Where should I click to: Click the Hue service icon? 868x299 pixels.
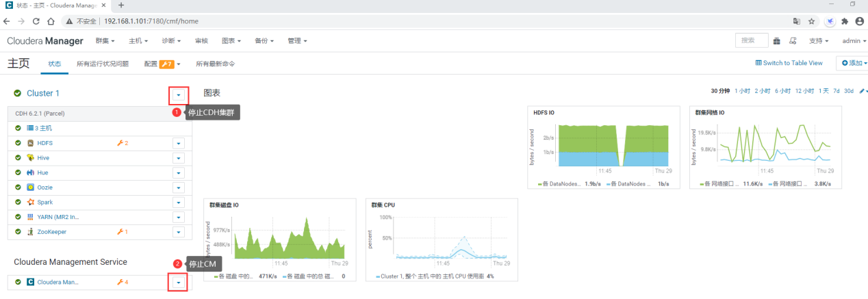[30, 172]
